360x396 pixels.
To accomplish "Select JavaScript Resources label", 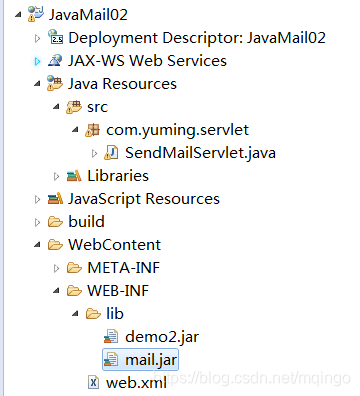I will click(x=144, y=199).
